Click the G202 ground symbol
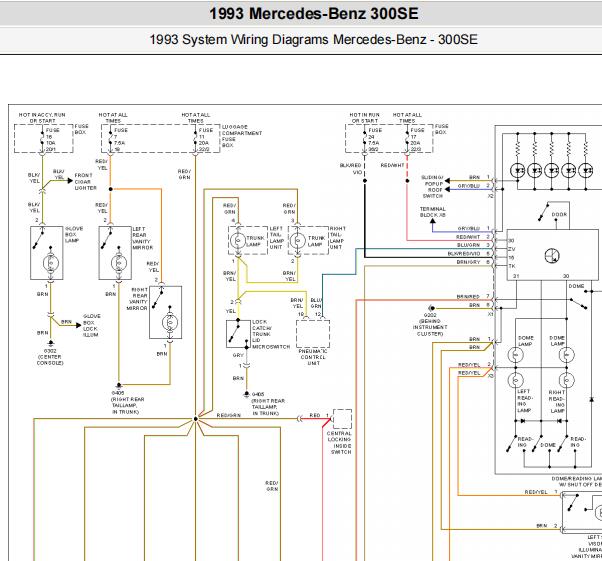 (x=432, y=308)
